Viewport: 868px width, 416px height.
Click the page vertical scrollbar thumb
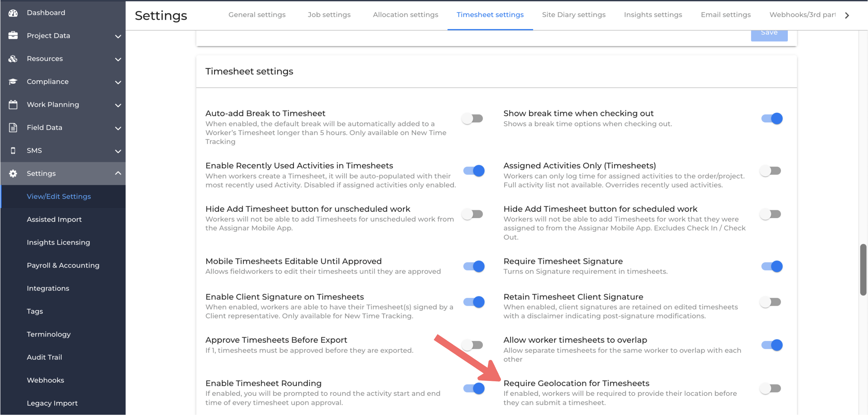click(863, 270)
